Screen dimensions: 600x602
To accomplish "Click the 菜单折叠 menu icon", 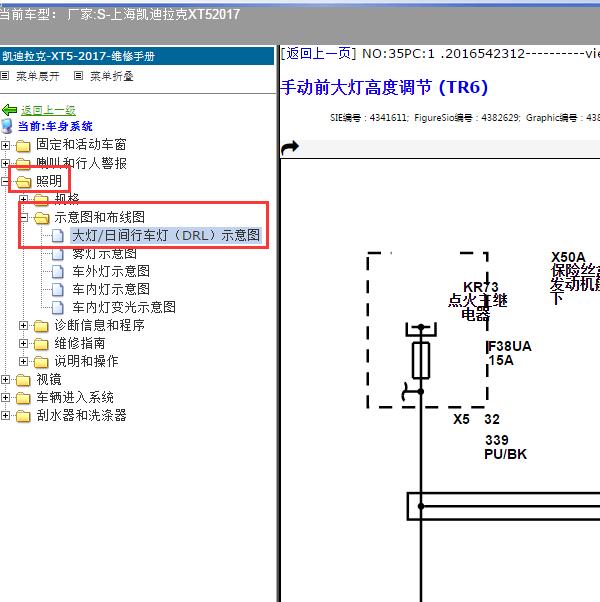I will (78, 76).
